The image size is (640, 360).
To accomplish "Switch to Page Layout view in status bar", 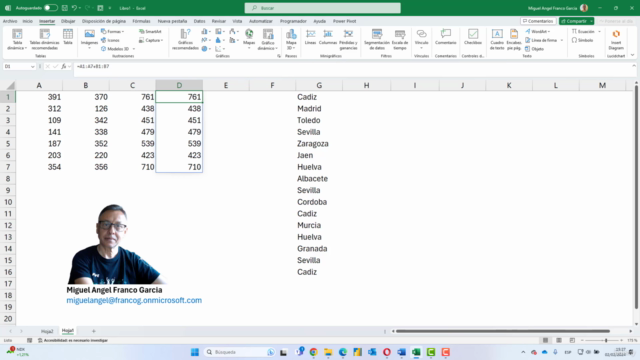I will coord(559,340).
